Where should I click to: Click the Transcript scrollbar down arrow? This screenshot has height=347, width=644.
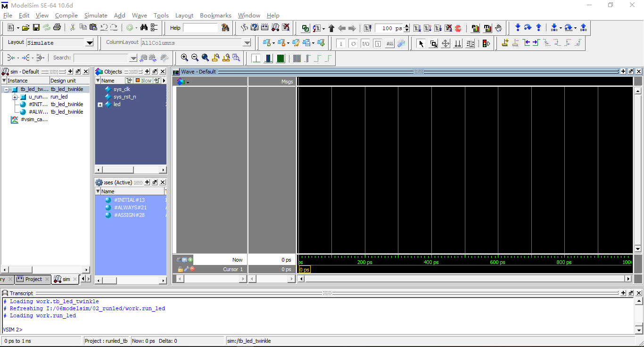(x=638, y=330)
